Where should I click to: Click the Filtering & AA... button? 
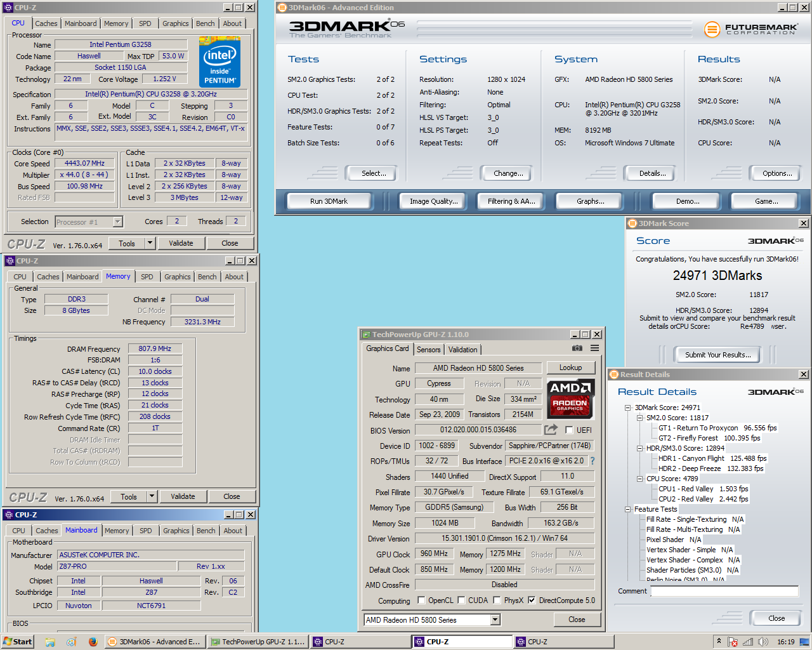point(511,201)
